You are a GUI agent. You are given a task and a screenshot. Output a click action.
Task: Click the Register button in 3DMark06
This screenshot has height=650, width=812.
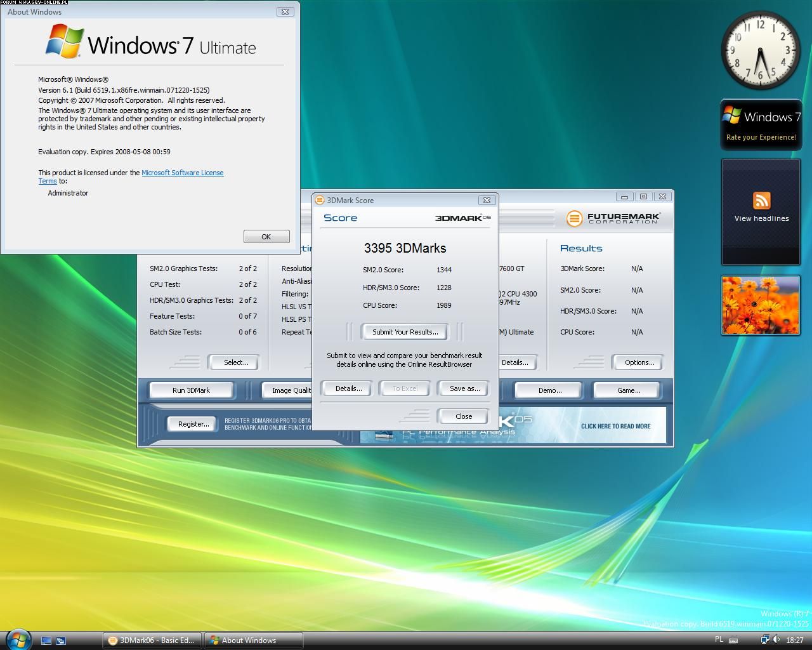tap(193, 424)
